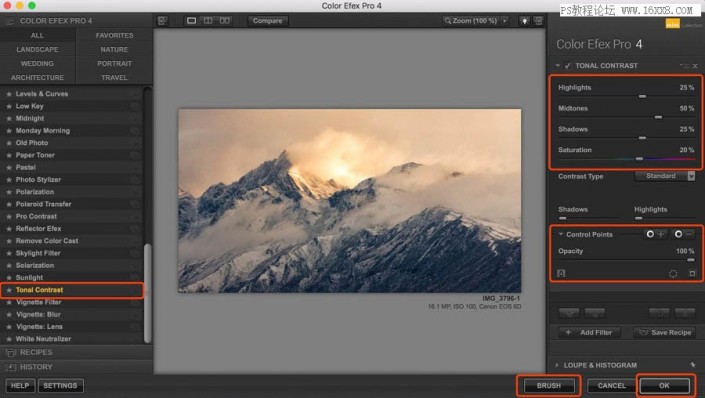
Task: Adjust the Midtones slider handle
Action: pyautogui.click(x=658, y=117)
